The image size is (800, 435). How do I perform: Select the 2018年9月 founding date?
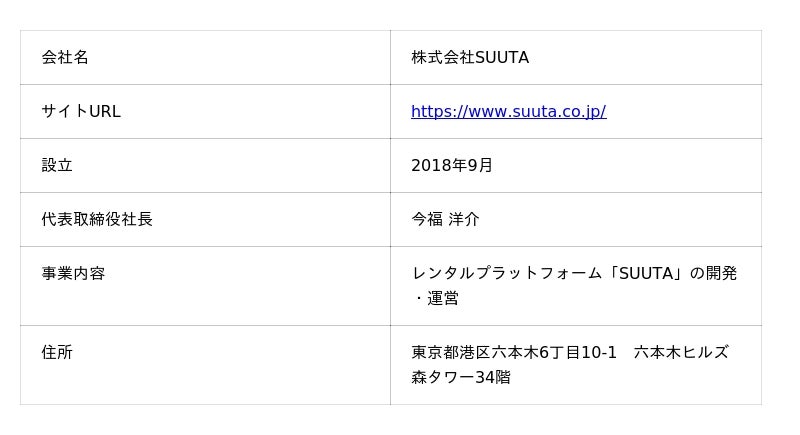pos(452,166)
